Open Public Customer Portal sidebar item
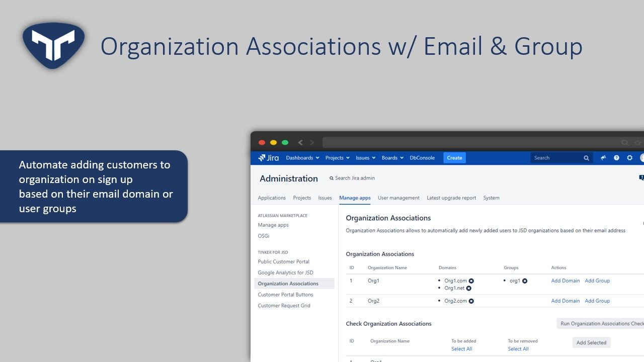The image size is (644, 362). [283, 261]
